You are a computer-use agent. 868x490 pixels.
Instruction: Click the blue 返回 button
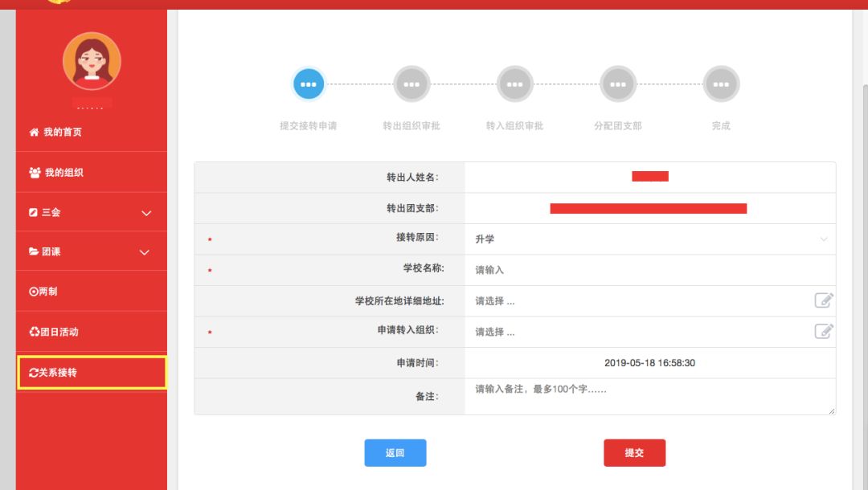(395, 452)
